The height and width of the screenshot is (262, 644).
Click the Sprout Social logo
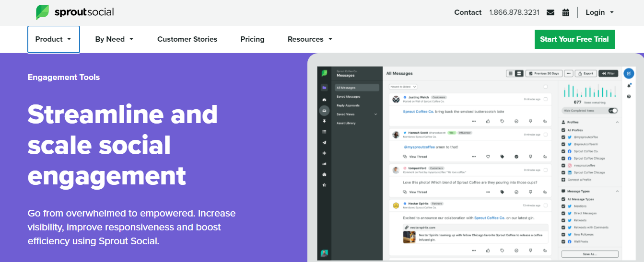click(x=75, y=12)
